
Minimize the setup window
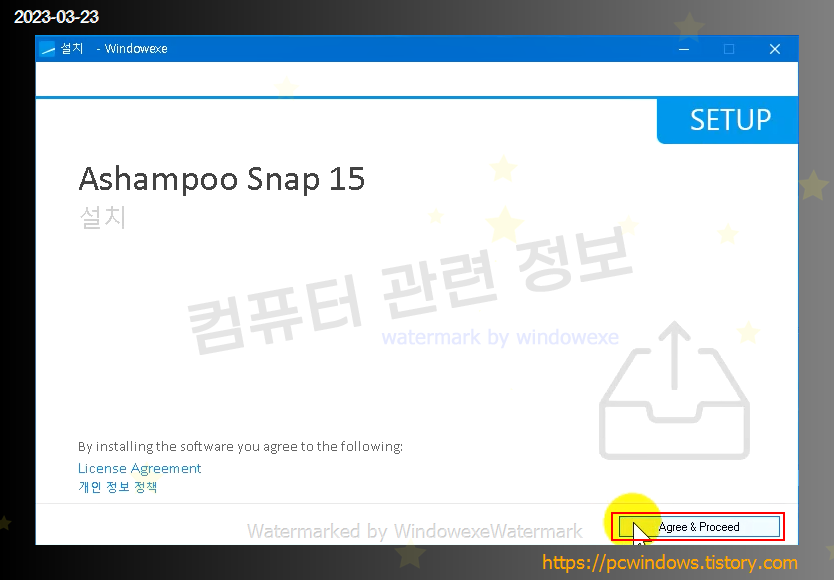pyautogui.click(x=684, y=49)
